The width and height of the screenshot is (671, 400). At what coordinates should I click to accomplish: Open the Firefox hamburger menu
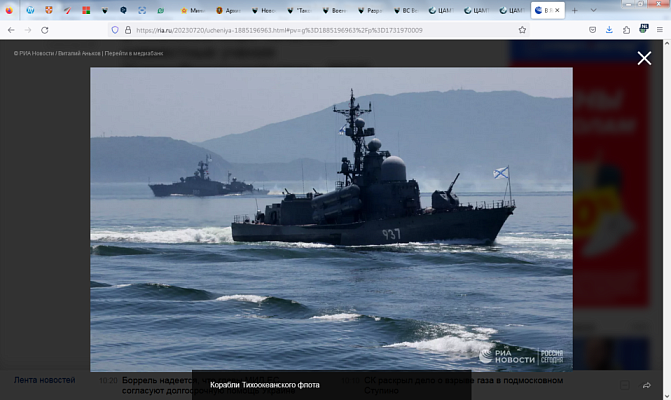[659, 30]
